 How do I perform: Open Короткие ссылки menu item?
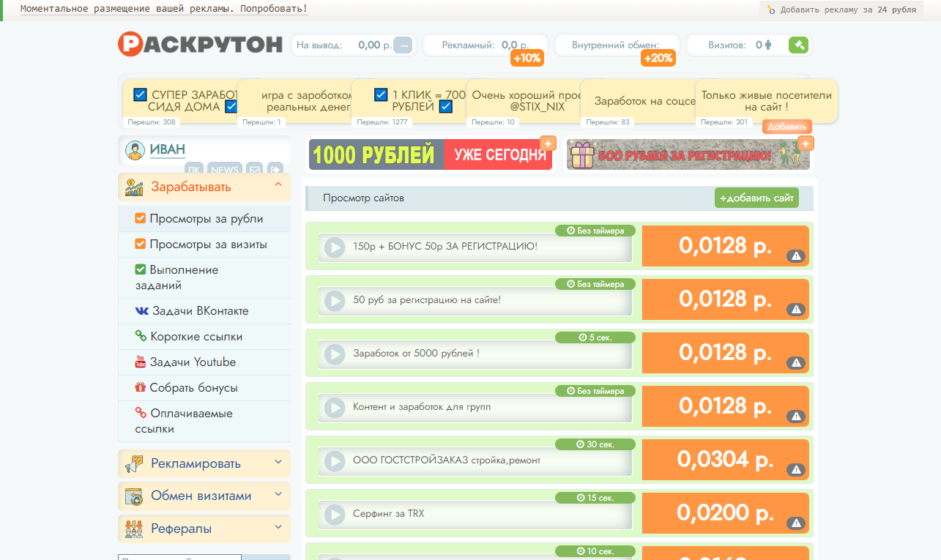(204, 337)
